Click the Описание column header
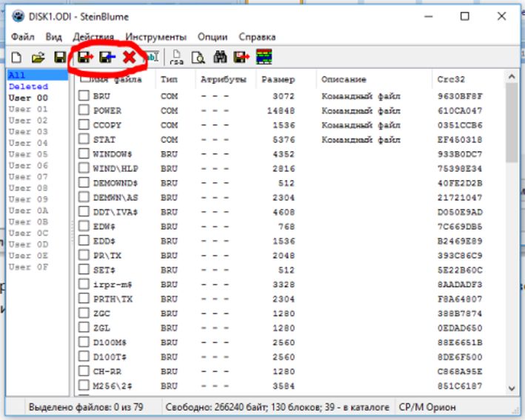The image size is (525, 420). (344, 79)
